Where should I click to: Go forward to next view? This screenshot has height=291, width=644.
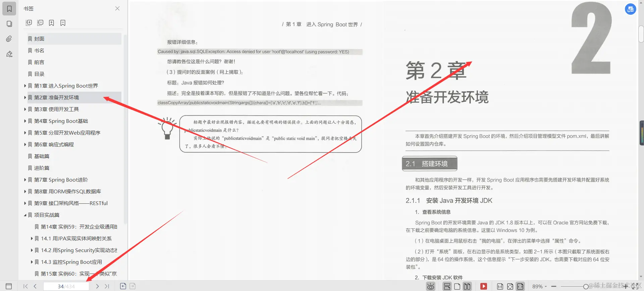pyautogui.click(x=132, y=286)
